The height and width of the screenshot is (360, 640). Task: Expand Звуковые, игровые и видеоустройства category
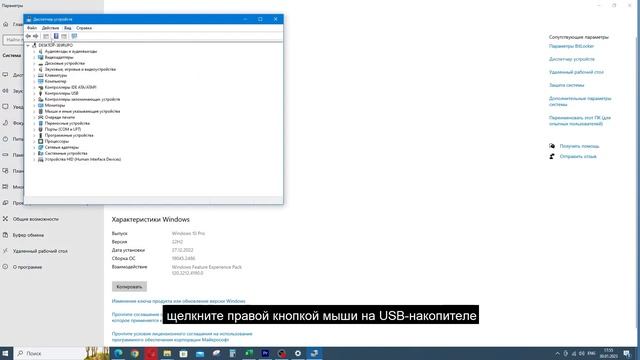point(34,69)
